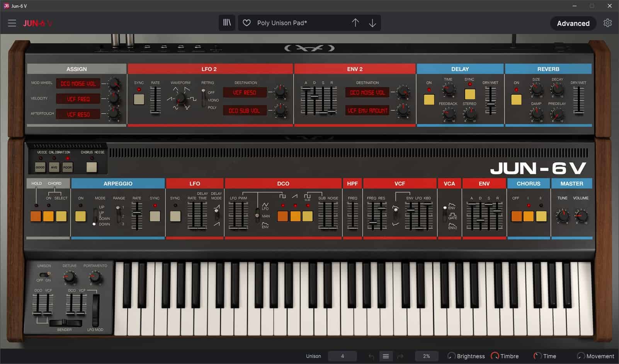Click the undo arrow near the bottom bar

point(370,356)
